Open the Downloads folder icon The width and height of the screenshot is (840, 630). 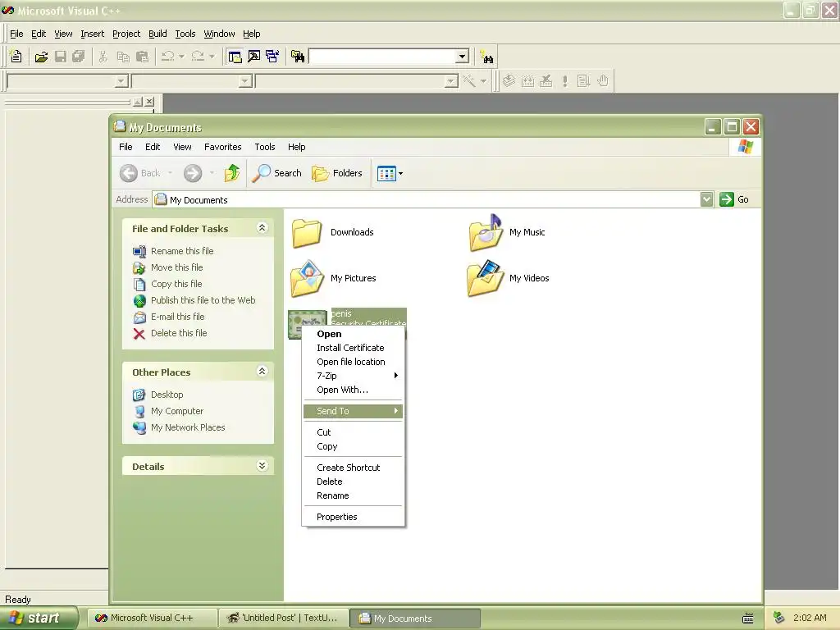307,232
